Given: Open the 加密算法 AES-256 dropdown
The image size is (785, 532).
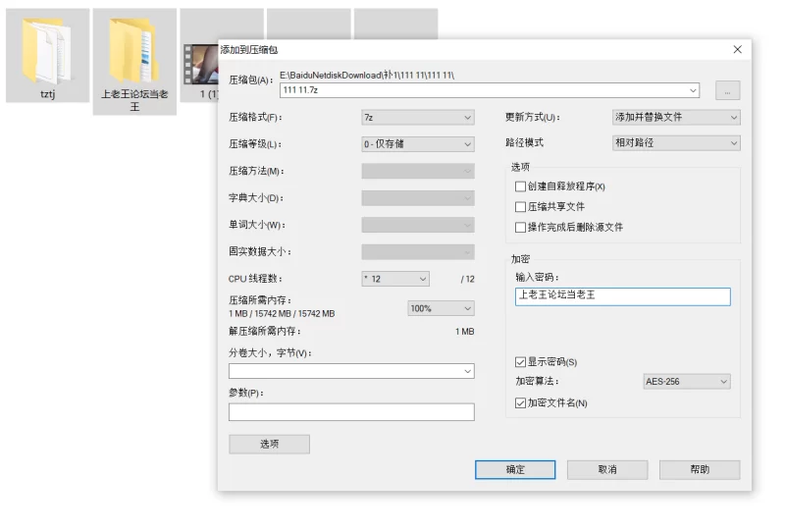Looking at the screenshot, I should click(x=686, y=382).
